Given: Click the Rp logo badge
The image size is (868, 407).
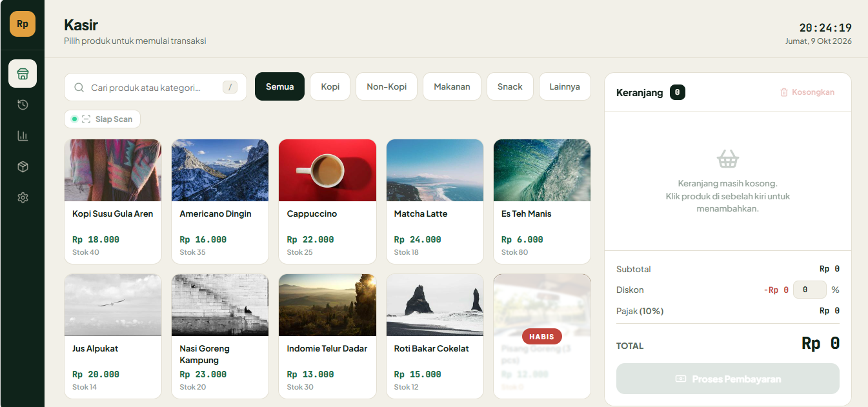Looking at the screenshot, I should tap(23, 24).
